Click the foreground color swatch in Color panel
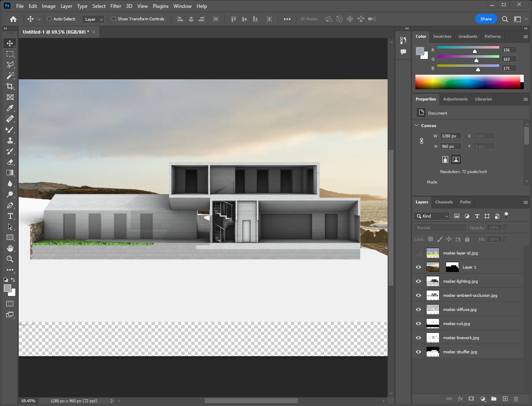The width and height of the screenshot is (532, 406). coord(420,51)
